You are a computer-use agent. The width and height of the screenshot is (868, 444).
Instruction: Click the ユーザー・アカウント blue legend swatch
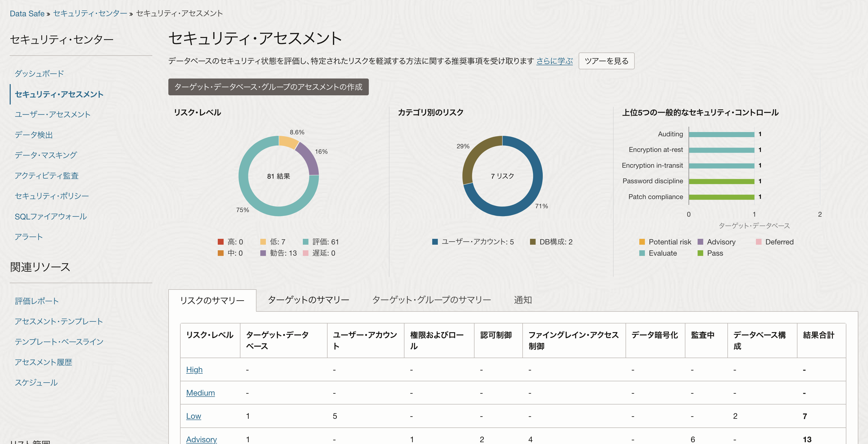point(435,242)
